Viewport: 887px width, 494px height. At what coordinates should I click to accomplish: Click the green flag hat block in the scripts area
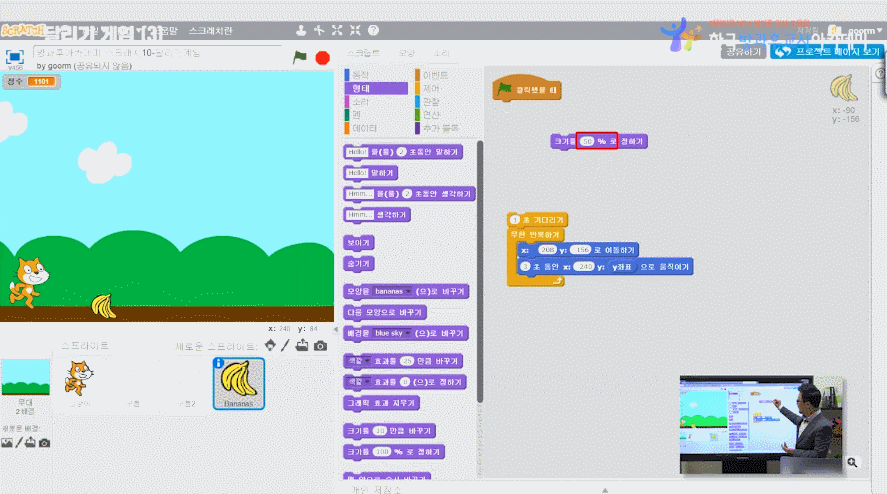[x=527, y=89]
